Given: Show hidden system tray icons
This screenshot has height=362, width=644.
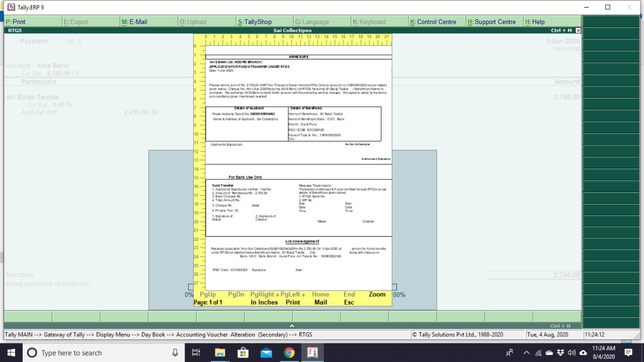Looking at the screenshot, I should pyautogui.click(x=526, y=352).
